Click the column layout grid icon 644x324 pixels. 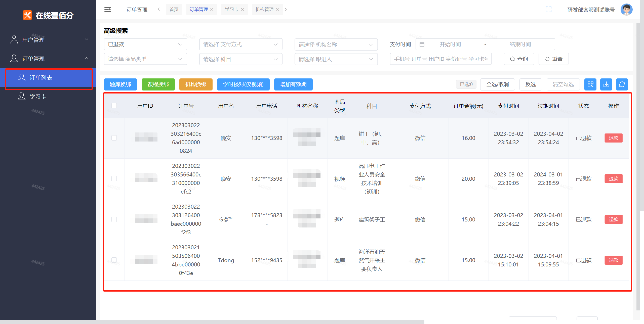coord(590,84)
